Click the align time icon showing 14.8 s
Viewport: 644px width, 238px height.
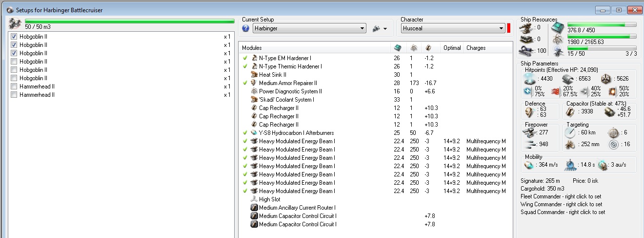tap(570, 165)
